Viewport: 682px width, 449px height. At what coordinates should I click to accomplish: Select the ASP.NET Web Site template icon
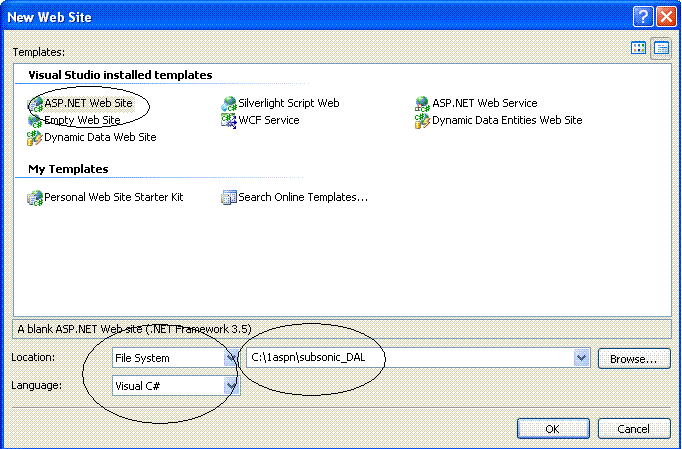click(35, 105)
